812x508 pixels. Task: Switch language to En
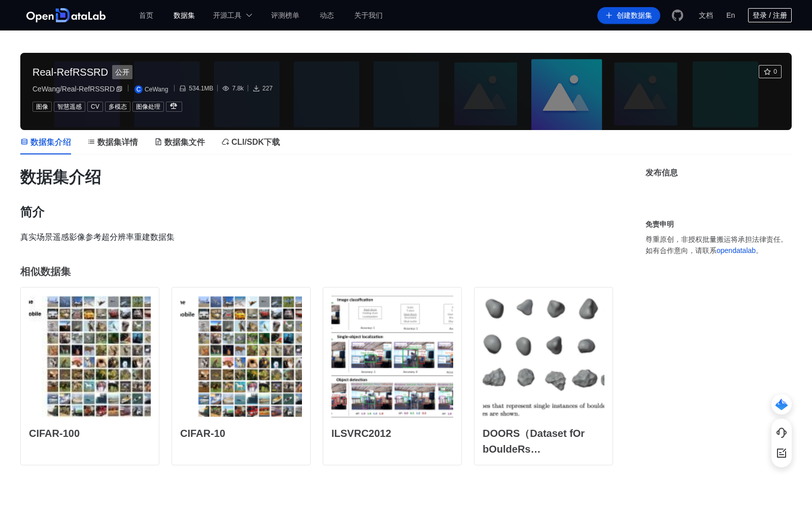click(x=731, y=15)
